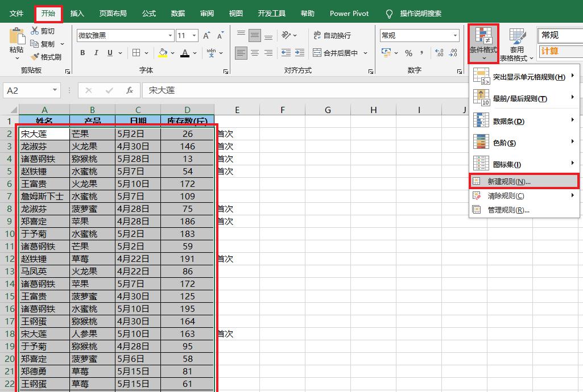
Task: Open the 字体 font dialog launcher
Action: (226, 71)
